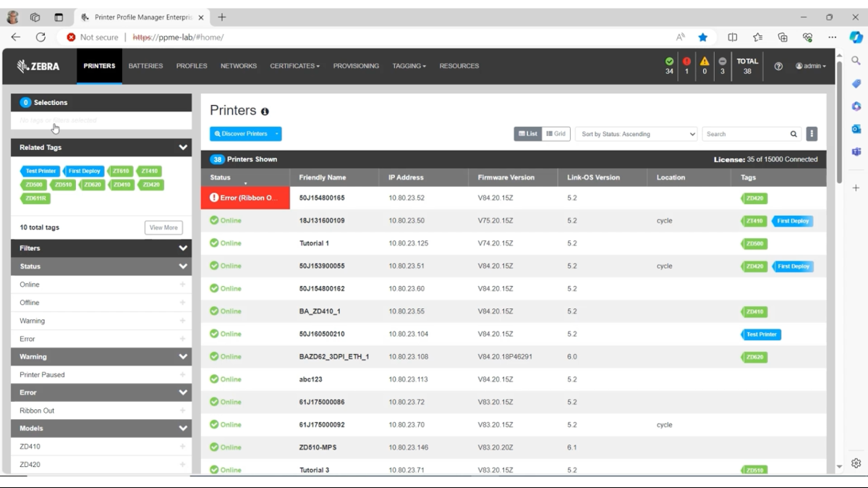Click the Zebra logo in header
The image size is (868, 488).
pyautogui.click(x=38, y=66)
